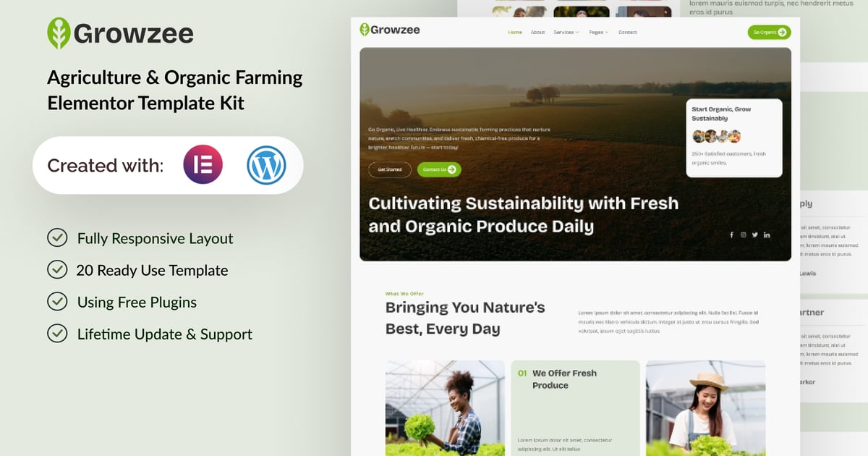This screenshot has height=456, width=868.
Task: Click the arrow icon in Go Organic button
Action: (783, 32)
